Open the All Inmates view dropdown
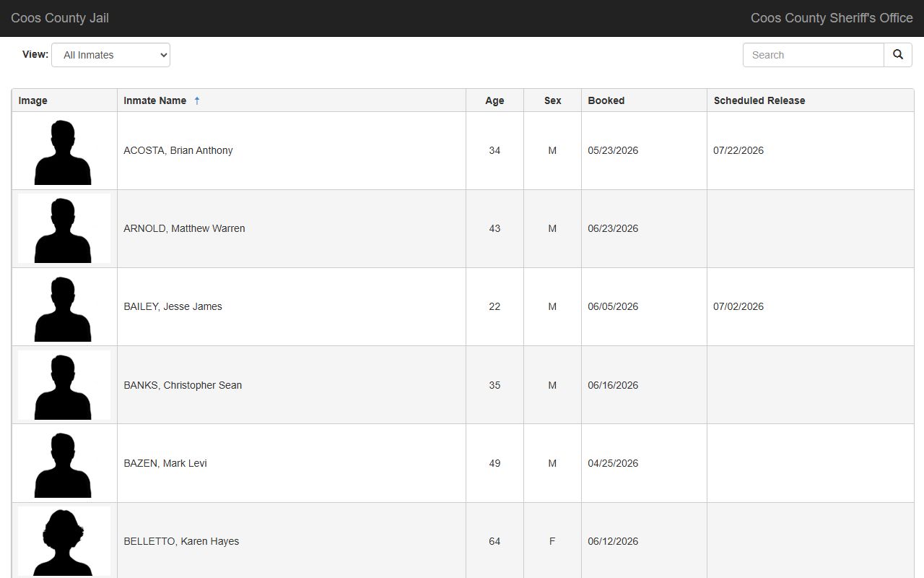 (x=110, y=55)
